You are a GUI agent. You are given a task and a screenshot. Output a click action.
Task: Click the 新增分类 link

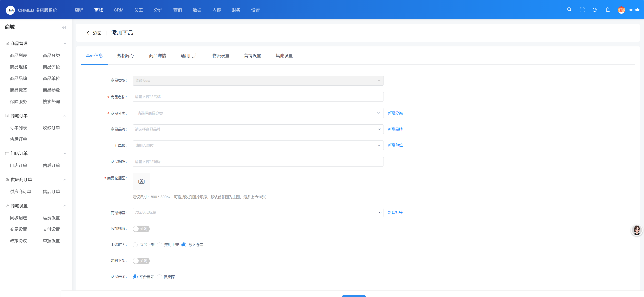pyautogui.click(x=395, y=113)
